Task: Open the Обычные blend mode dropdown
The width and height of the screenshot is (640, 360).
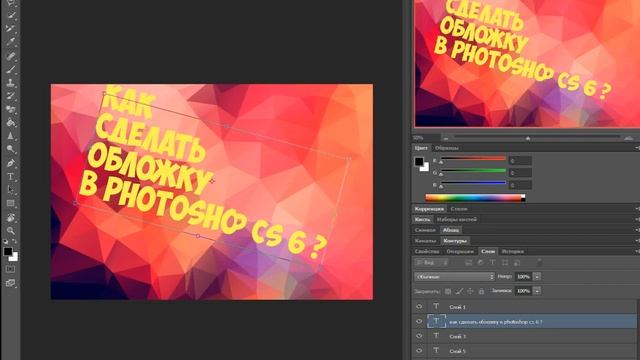Action: 454,277
